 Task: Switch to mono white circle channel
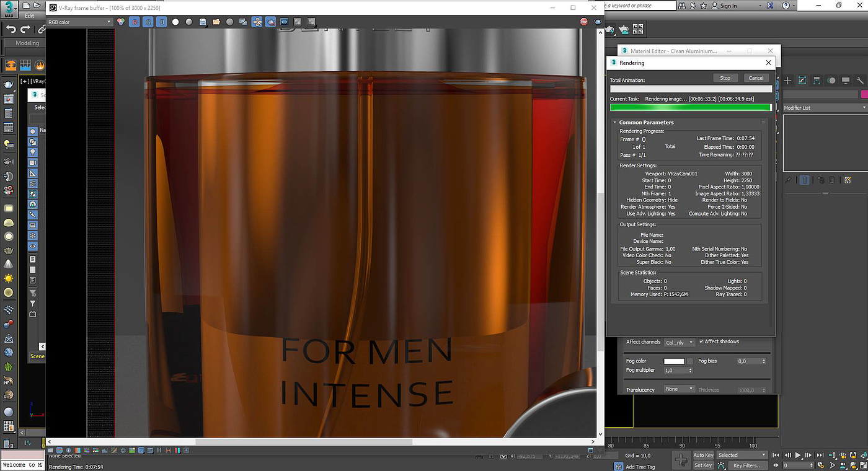(175, 22)
